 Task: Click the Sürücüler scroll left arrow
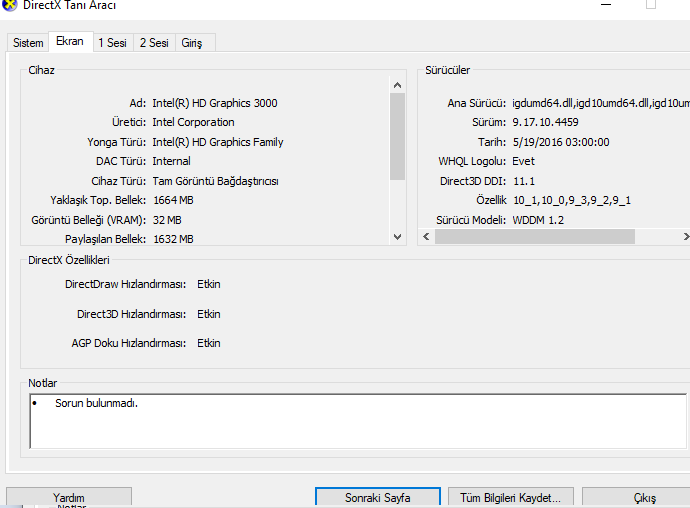[x=426, y=236]
